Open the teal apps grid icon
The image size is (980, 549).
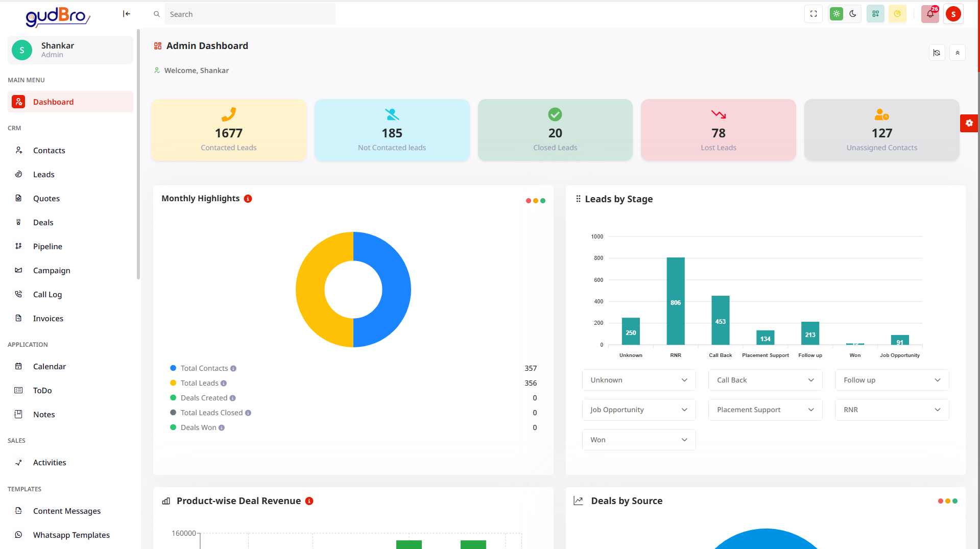tap(875, 14)
